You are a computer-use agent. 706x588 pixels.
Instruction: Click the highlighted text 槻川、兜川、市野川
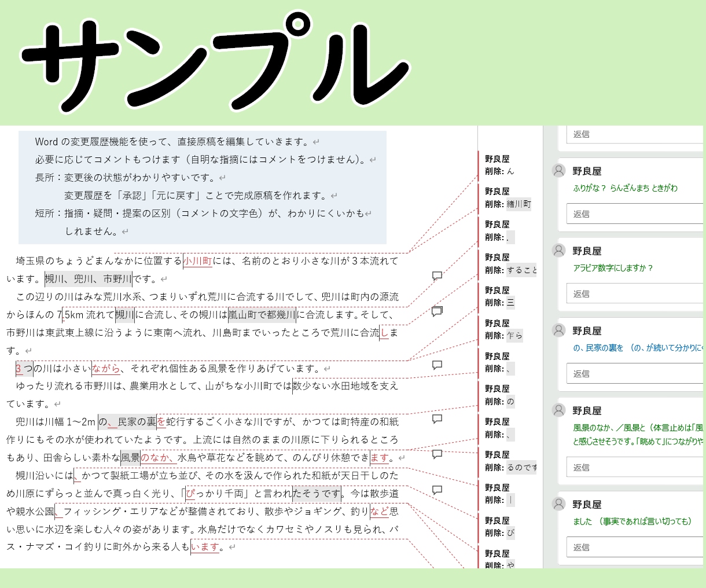click(x=89, y=279)
